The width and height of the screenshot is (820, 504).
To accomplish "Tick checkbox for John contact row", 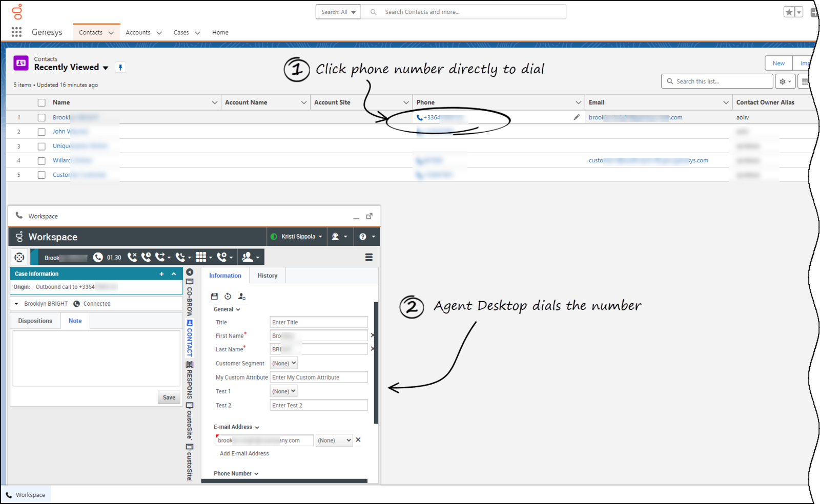I will tap(42, 132).
